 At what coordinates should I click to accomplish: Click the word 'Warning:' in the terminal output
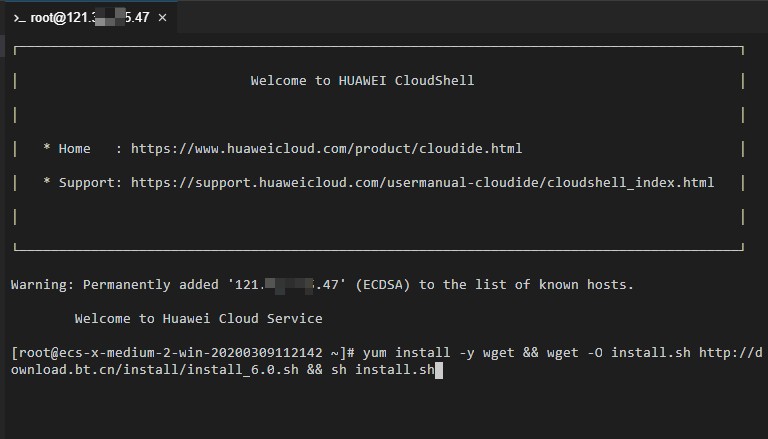[x=42, y=285]
